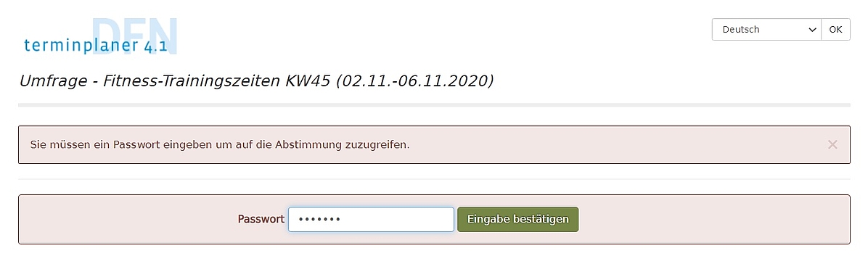Click the Umfrage Fitness-Trainingszeiten KW45 heading
Image resolution: width=868 pixels, height=277 pixels.
pyautogui.click(x=256, y=81)
